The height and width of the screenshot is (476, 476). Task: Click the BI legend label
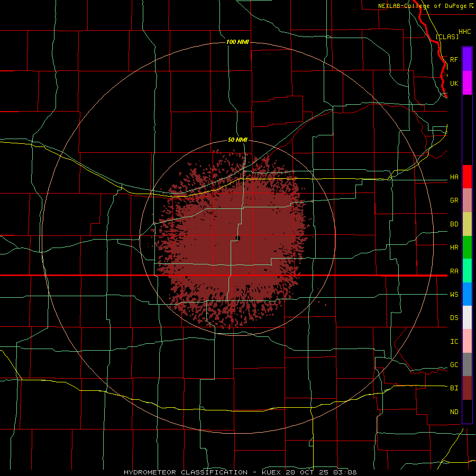(454, 388)
